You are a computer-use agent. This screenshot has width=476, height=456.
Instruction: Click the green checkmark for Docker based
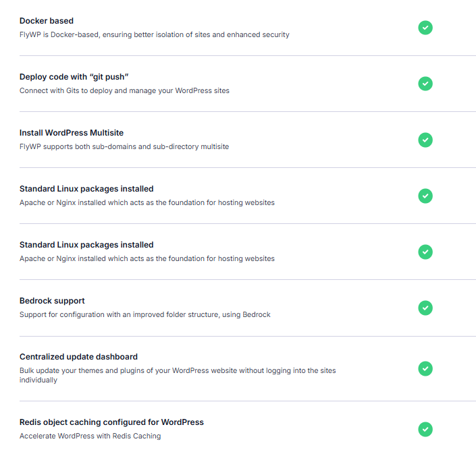[425, 28]
